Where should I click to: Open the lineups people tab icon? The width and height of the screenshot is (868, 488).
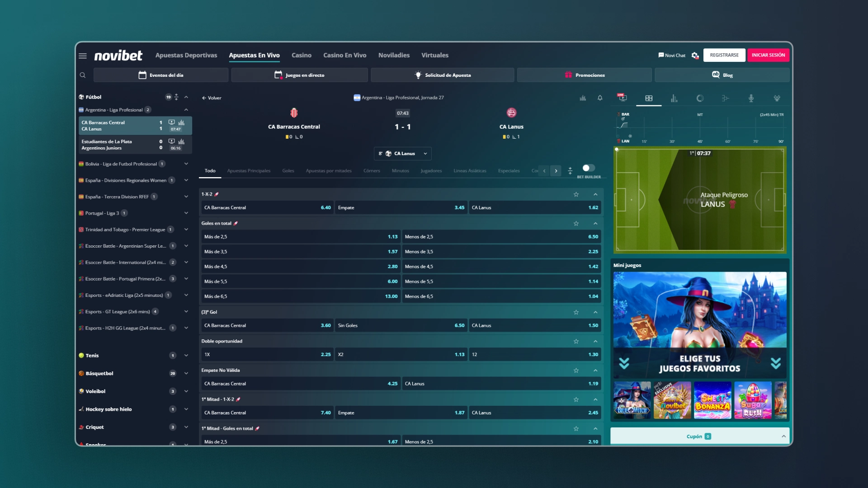click(777, 98)
